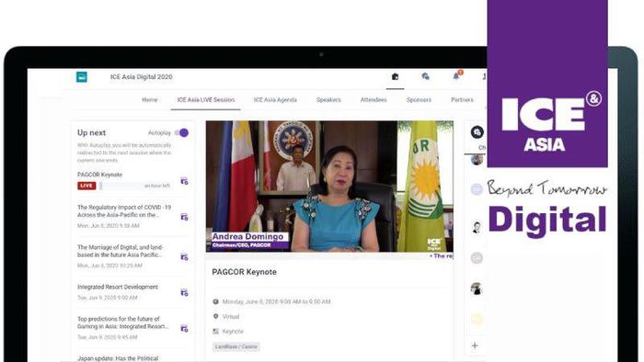644x362 pixels.
Task: Click the Virtual location text
Action: pyautogui.click(x=230, y=316)
